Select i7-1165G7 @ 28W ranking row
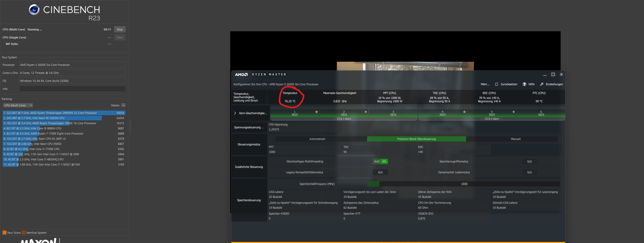 64,154
